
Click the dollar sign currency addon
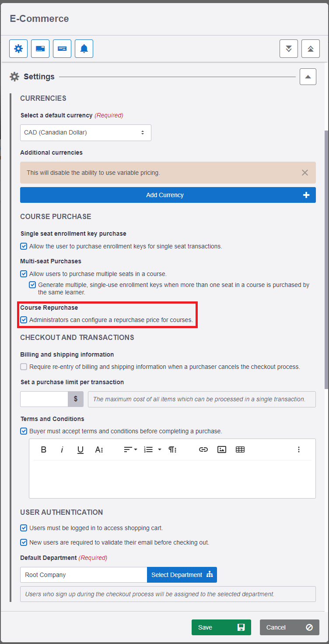tap(76, 399)
